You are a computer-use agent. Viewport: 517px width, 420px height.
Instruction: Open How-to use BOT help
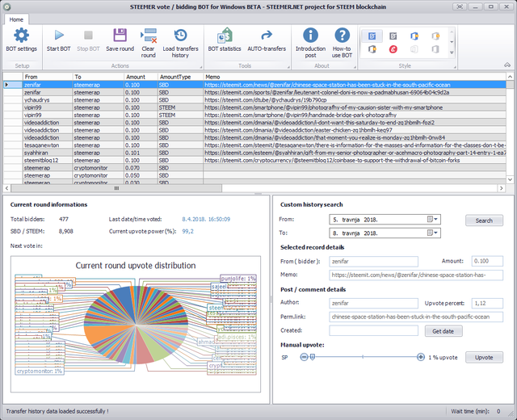tap(342, 35)
